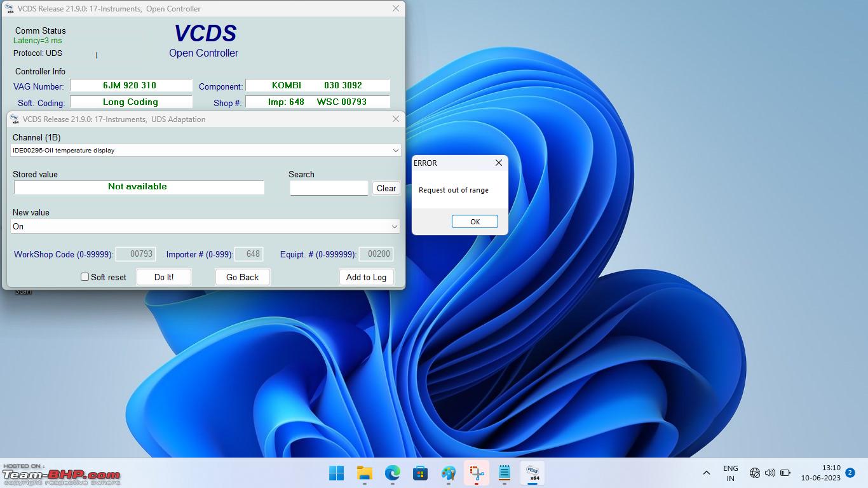Click the Shop # Imp: 648 field
Viewport: 868px width, 488px height.
317,102
